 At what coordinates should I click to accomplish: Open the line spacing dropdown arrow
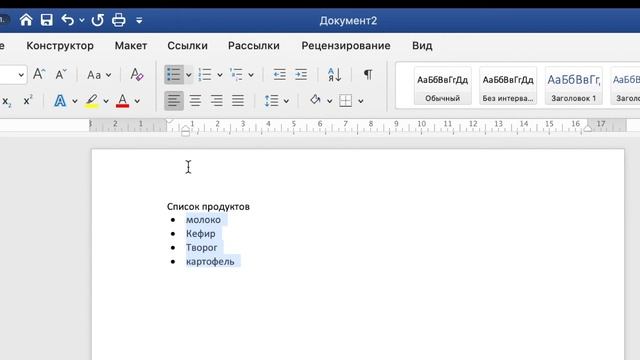[x=286, y=101]
